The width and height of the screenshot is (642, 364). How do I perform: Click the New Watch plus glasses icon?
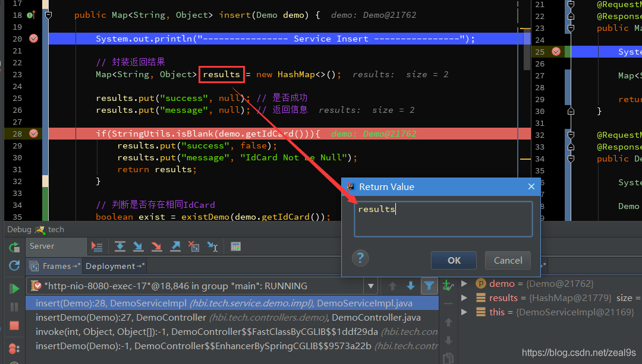(448, 285)
